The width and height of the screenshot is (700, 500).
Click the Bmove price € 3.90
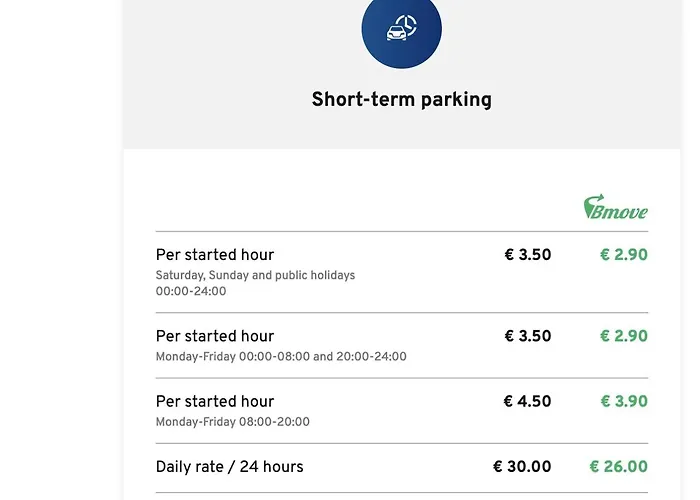point(623,401)
